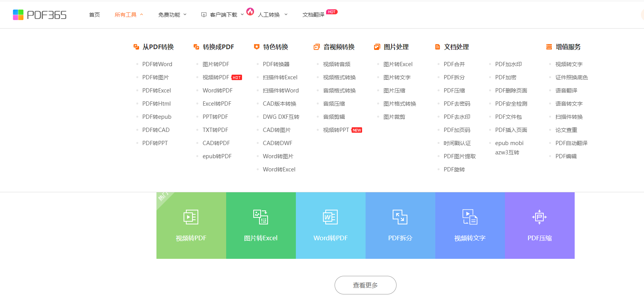This screenshot has width=644, height=301.
Task: Select 所有工具 in the navigation bar
Action: pos(125,15)
